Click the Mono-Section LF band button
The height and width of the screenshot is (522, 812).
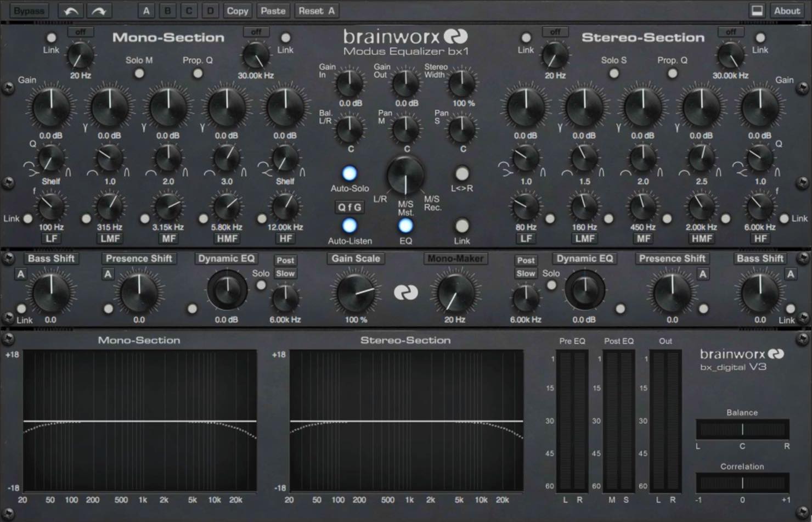point(51,239)
